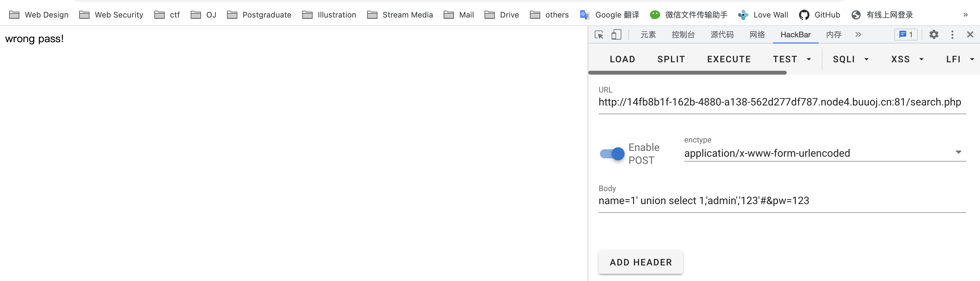Switch to the 控制台 DevTools tab
Screen dimensions: 980x281
point(683,35)
